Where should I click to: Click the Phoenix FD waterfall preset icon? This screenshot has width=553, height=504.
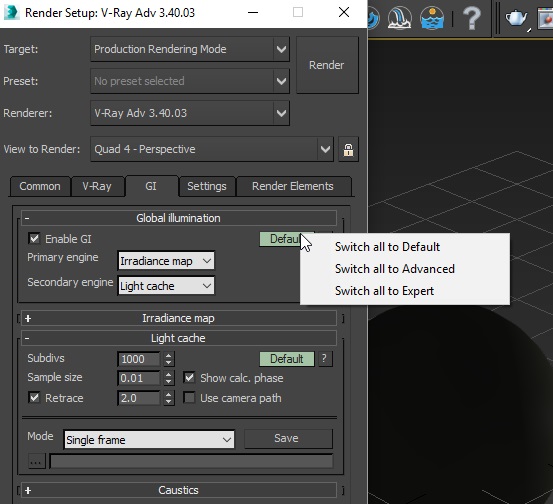click(x=400, y=18)
